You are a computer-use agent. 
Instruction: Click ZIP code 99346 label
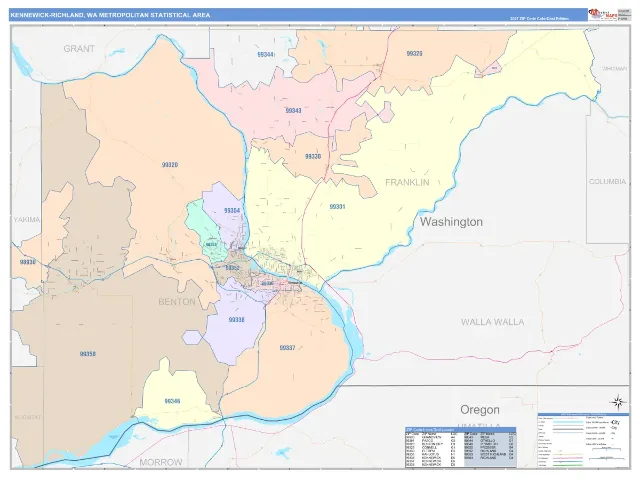(x=172, y=401)
